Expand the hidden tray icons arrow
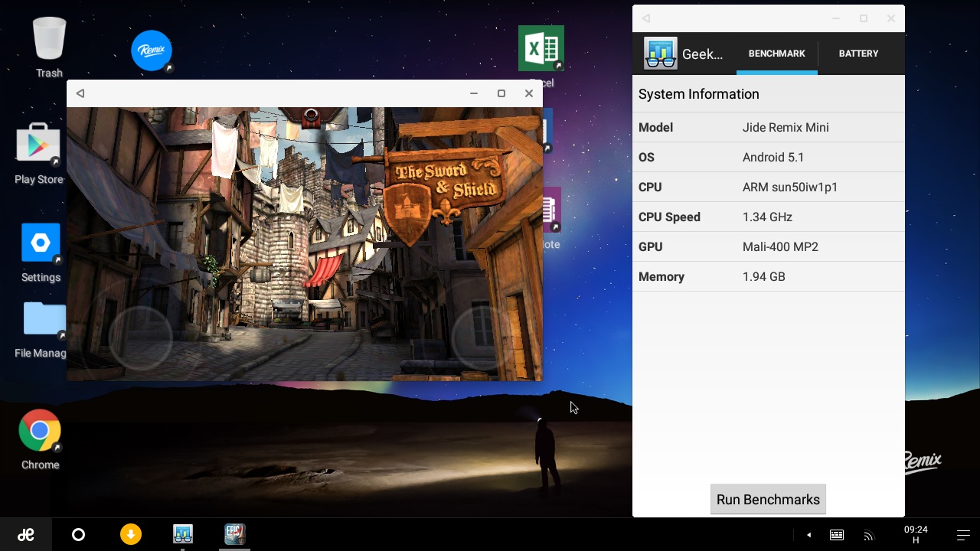Image resolution: width=980 pixels, height=551 pixels. pyautogui.click(x=808, y=535)
